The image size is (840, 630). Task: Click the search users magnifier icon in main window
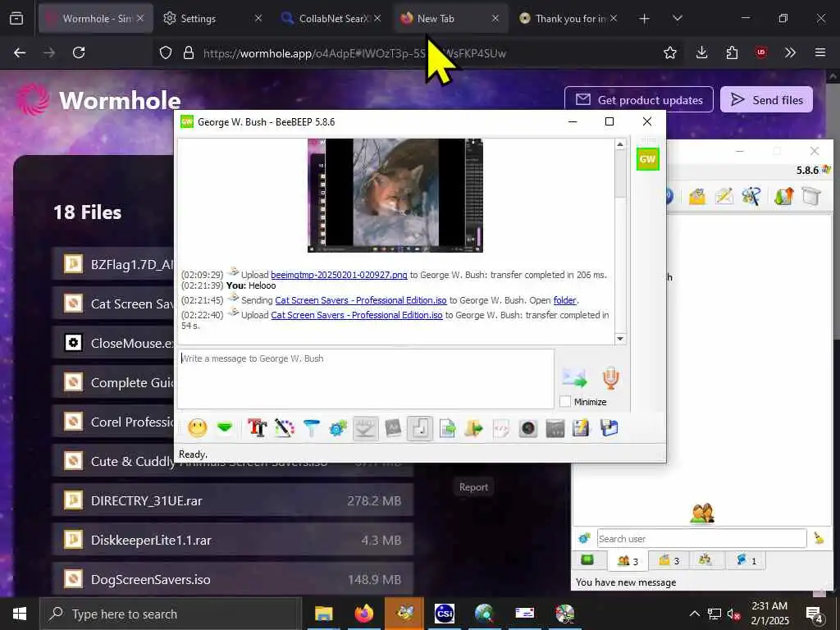click(x=751, y=197)
